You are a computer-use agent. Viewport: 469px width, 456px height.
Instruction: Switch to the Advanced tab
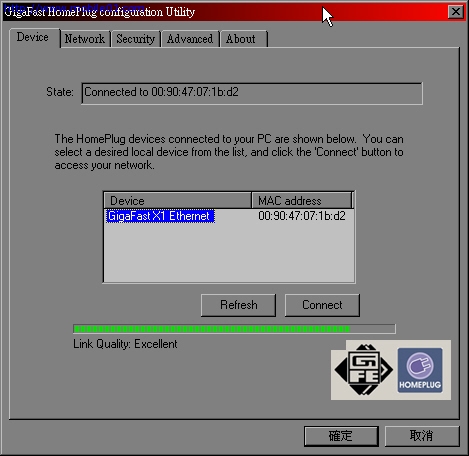point(190,39)
